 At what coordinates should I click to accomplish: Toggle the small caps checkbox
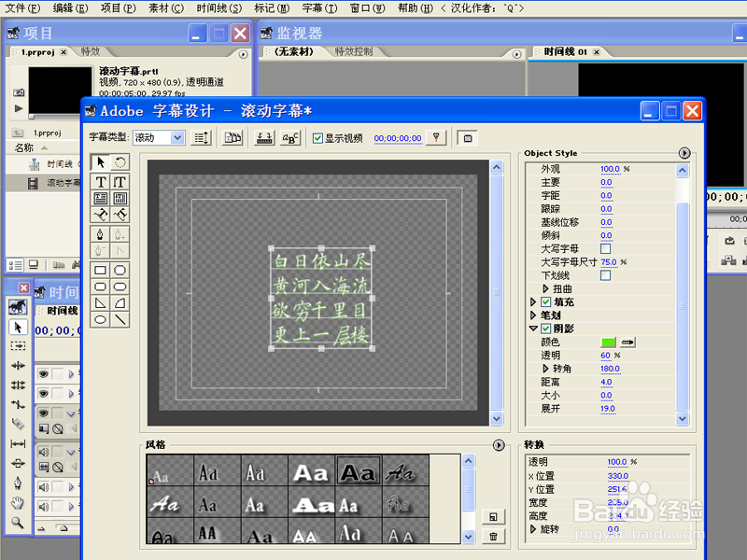(x=605, y=248)
